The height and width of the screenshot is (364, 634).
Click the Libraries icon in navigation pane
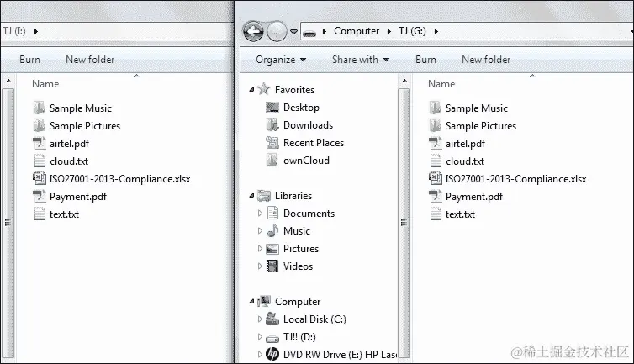[264, 196]
